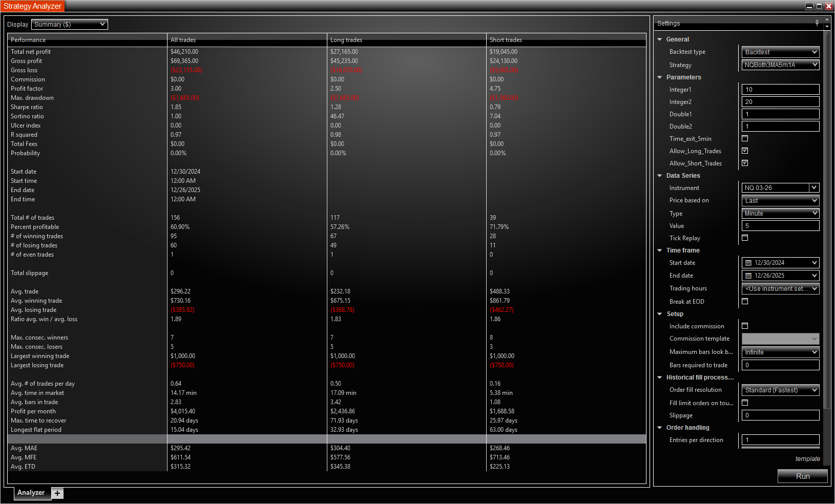Enable the Time_exit_5min checkbox

pos(745,138)
